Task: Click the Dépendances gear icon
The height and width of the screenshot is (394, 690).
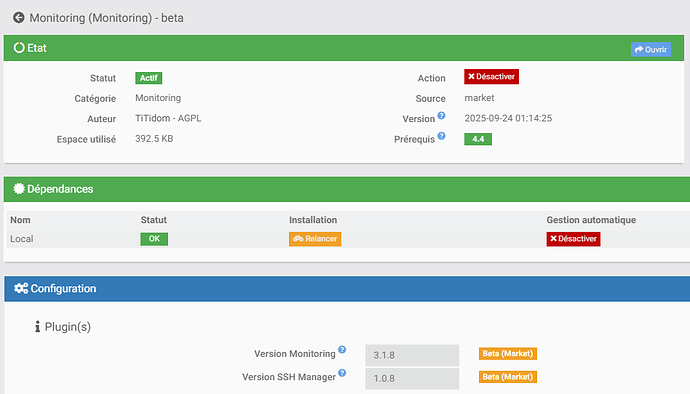Action: 19,189
